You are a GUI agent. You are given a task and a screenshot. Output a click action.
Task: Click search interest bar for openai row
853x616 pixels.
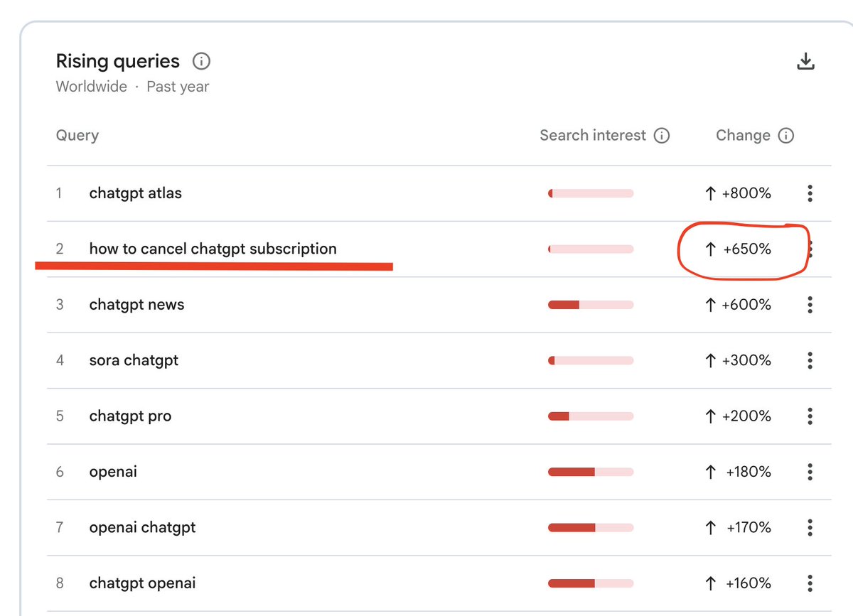(x=591, y=472)
